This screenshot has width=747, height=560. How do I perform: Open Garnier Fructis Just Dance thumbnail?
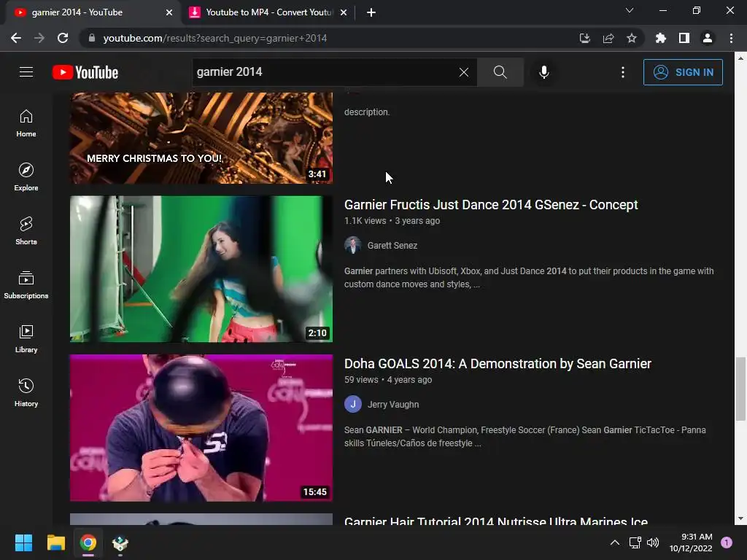point(201,269)
